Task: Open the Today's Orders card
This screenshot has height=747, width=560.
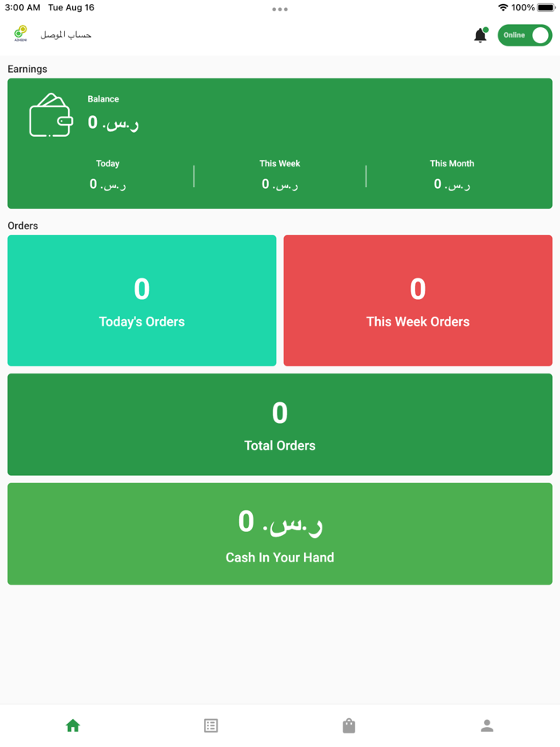Action: [x=142, y=301]
